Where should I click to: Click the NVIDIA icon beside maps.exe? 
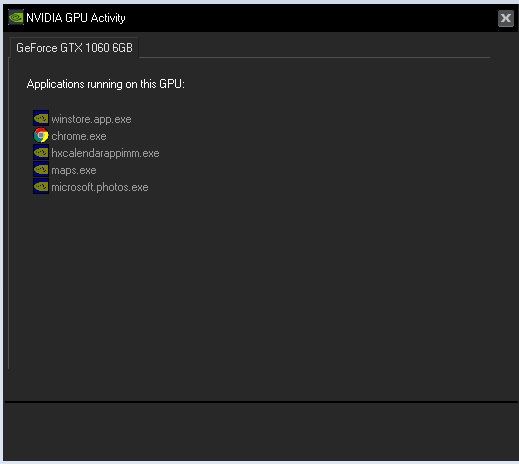41,169
